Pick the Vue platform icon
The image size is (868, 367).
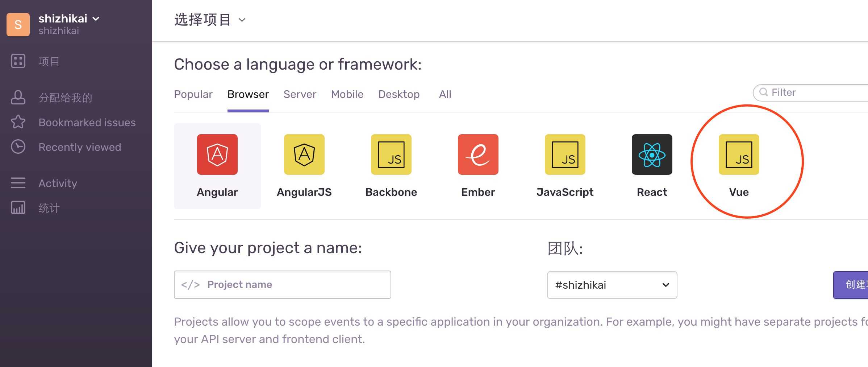coord(739,154)
